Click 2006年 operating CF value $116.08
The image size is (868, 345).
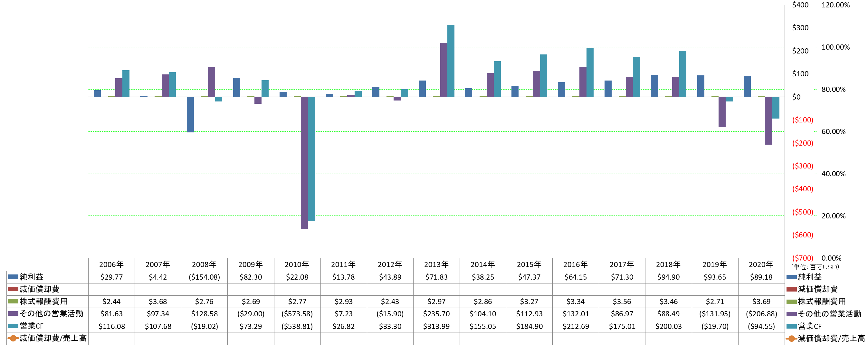tap(111, 326)
